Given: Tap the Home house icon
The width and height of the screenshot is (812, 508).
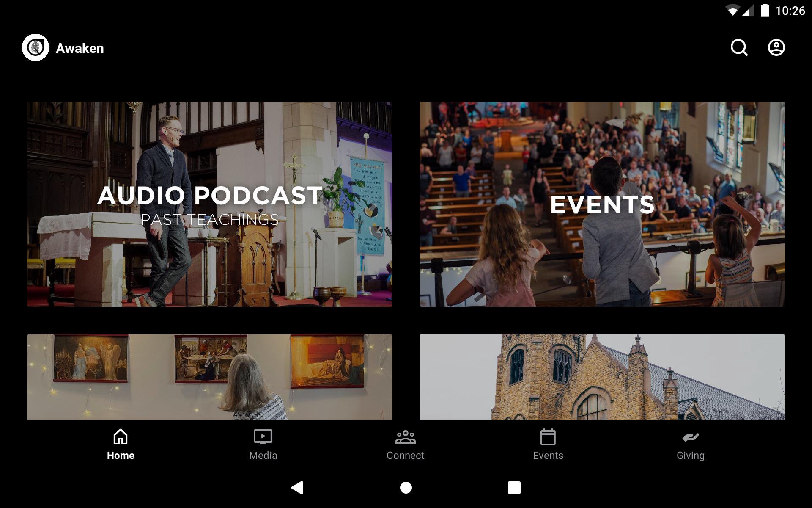Looking at the screenshot, I should [121, 436].
